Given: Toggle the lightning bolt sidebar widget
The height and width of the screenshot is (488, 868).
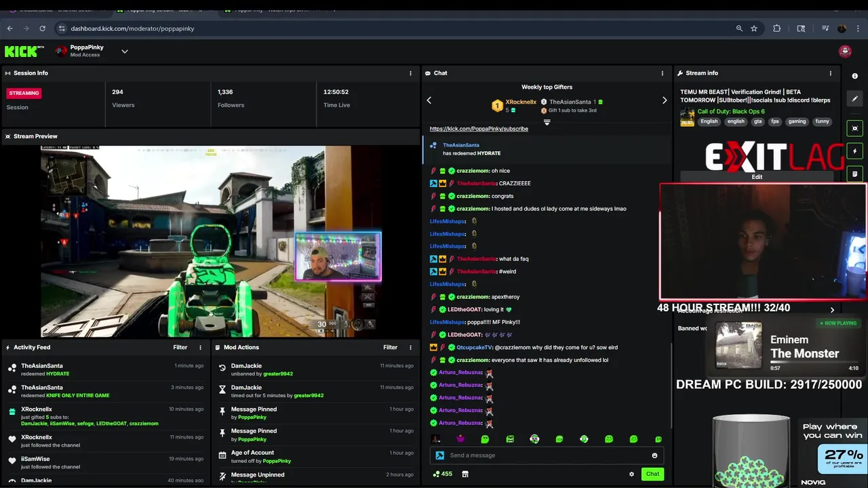Looking at the screenshot, I should (x=854, y=151).
